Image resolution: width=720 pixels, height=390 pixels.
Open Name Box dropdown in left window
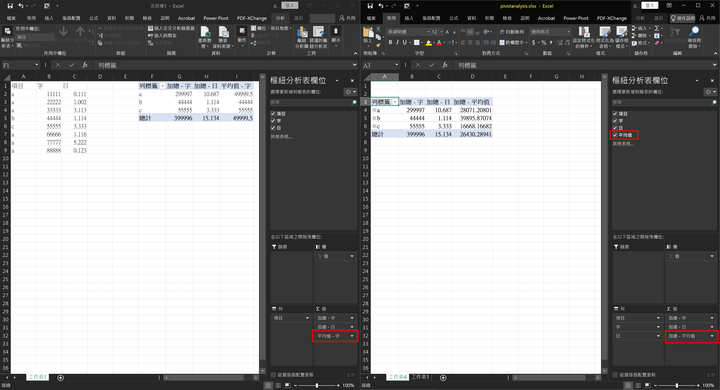coord(36,65)
